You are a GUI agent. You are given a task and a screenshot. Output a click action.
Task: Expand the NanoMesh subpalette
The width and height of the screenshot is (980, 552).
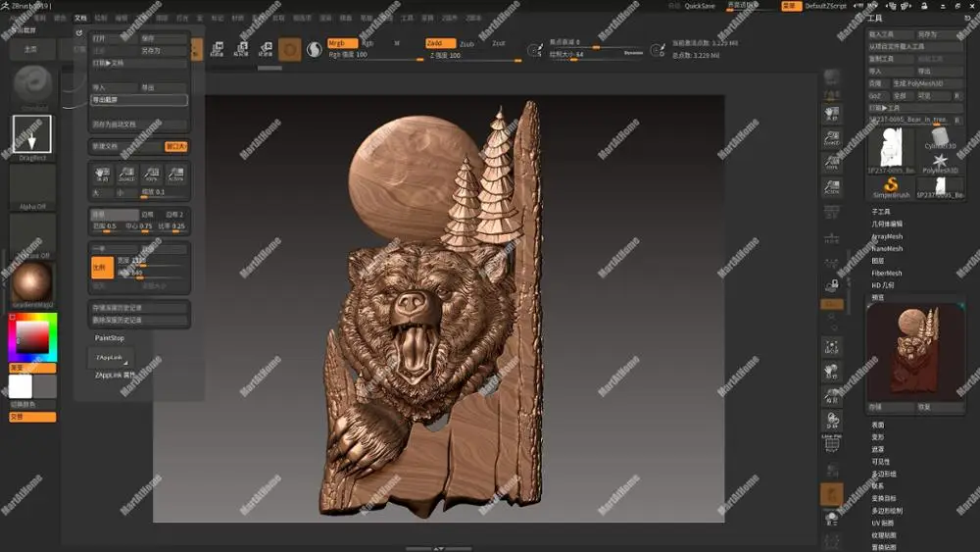point(887,249)
